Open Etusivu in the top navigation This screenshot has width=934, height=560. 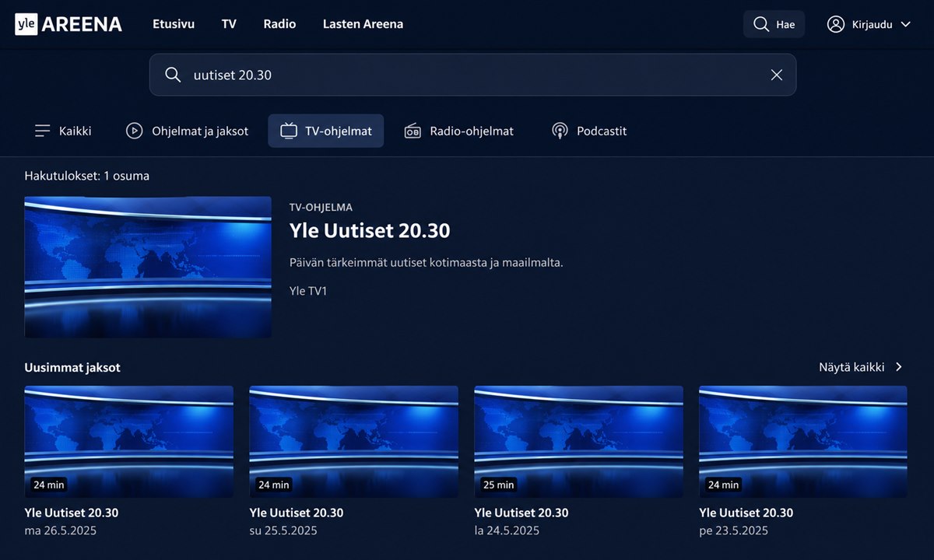[174, 24]
